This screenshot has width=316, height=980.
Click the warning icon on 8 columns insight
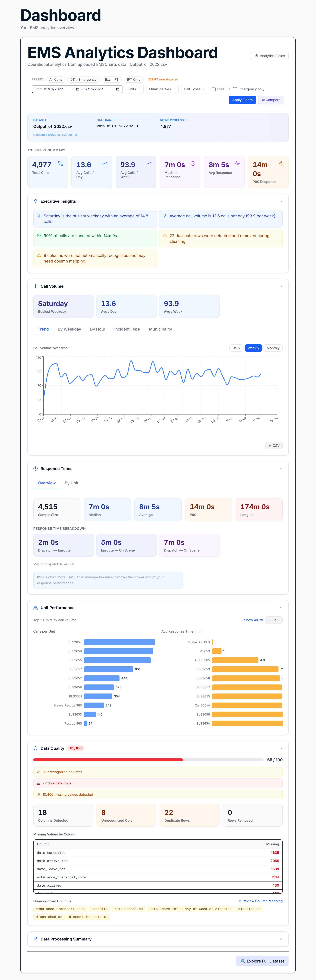tap(39, 255)
